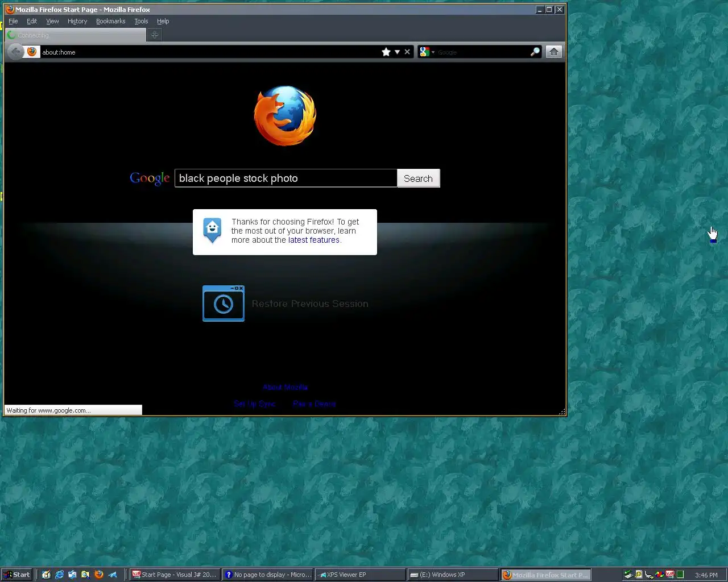Click the red VJ# tray icon
The width and height of the screenshot is (728, 582).
[x=670, y=575]
